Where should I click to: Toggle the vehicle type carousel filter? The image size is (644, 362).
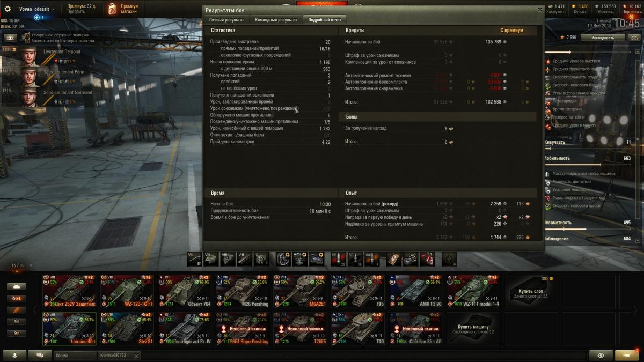pyautogui.click(x=16, y=287)
